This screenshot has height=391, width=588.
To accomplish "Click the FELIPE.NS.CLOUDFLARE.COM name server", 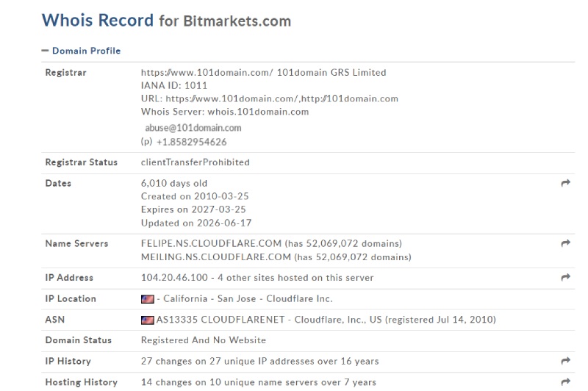I will pyautogui.click(x=211, y=244).
